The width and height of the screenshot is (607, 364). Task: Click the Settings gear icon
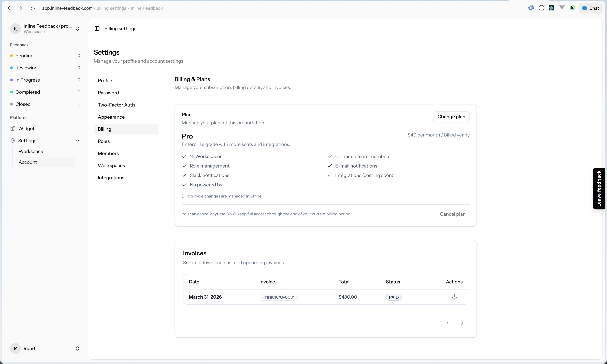click(13, 141)
